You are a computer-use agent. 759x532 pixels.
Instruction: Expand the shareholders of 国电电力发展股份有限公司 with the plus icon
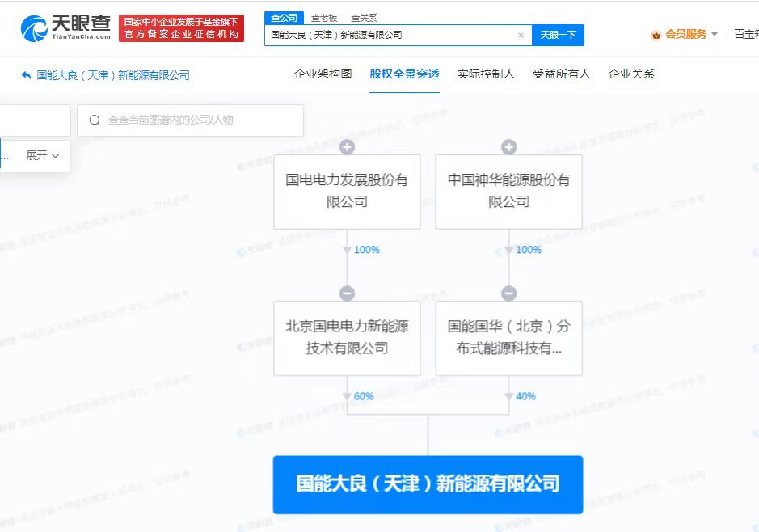tap(347, 146)
